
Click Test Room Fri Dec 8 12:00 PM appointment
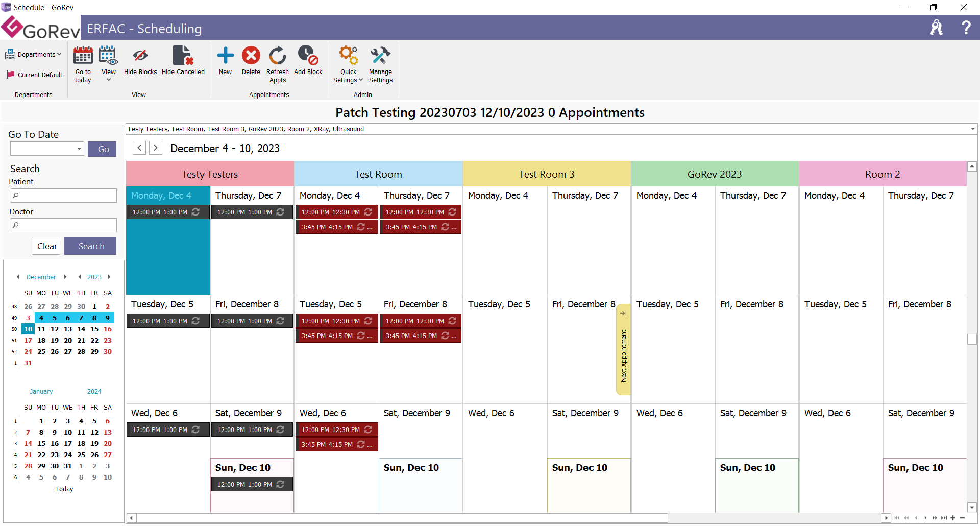[x=421, y=321]
